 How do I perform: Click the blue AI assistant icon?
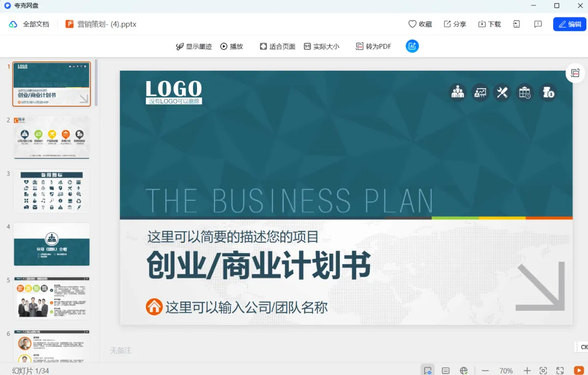(x=412, y=46)
